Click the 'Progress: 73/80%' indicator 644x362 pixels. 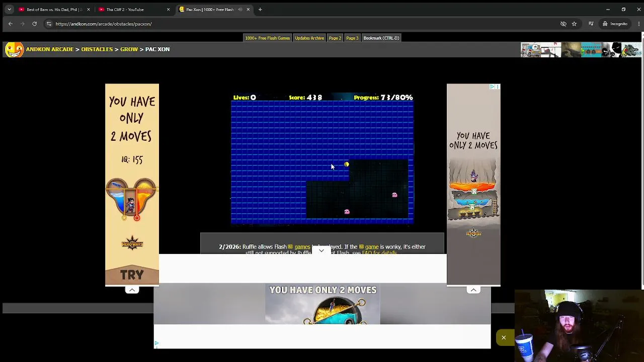pyautogui.click(x=383, y=98)
